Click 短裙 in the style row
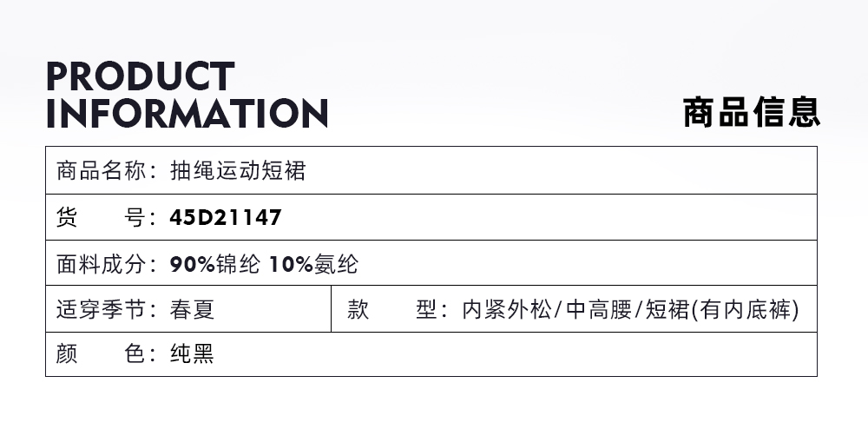 (x=667, y=309)
